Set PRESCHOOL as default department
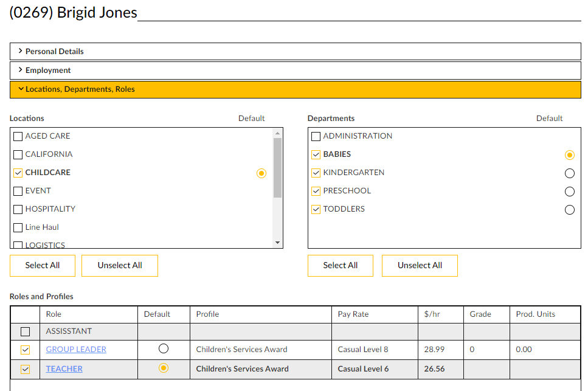The width and height of the screenshot is (588, 391). [569, 192]
